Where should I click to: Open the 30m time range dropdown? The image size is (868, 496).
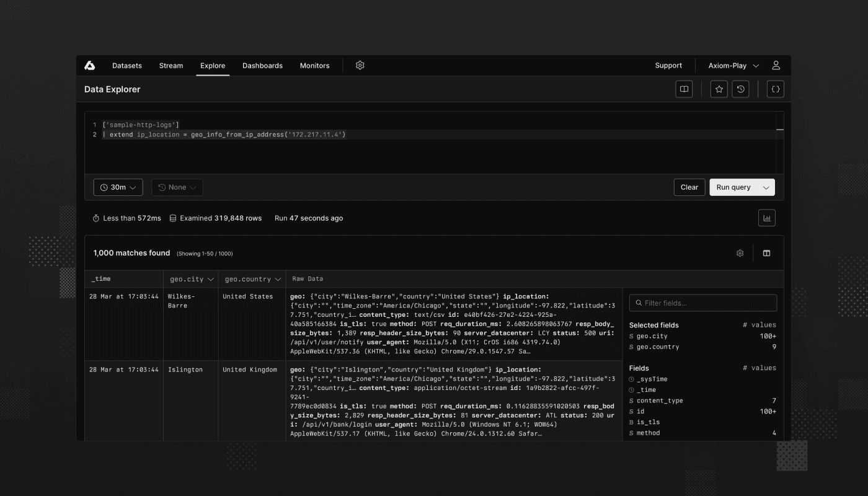(x=118, y=187)
